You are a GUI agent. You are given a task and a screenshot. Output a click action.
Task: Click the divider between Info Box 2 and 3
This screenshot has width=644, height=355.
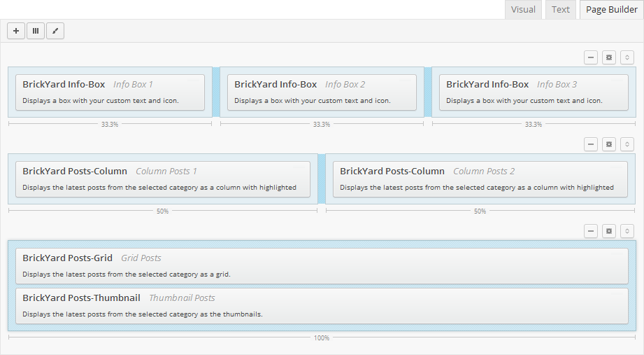pos(428,92)
